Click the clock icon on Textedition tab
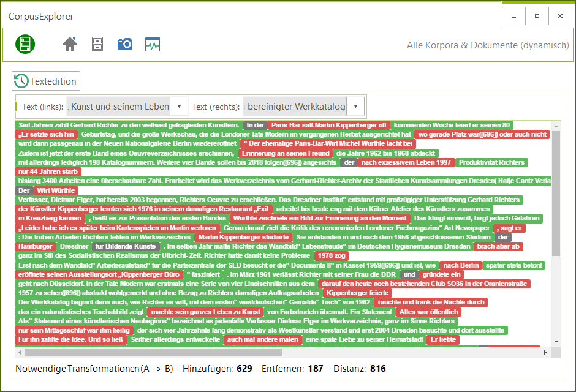The height and width of the screenshot is (392, 576). (x=21, y=81)
